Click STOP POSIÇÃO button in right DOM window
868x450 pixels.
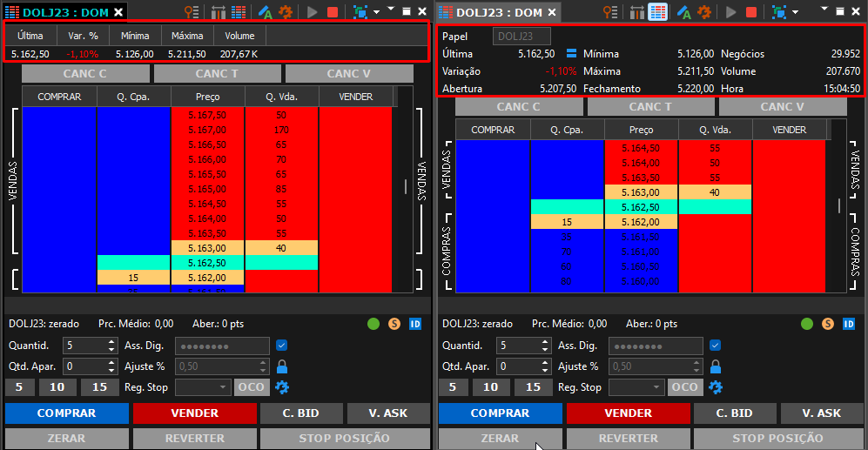coord(777,438)
